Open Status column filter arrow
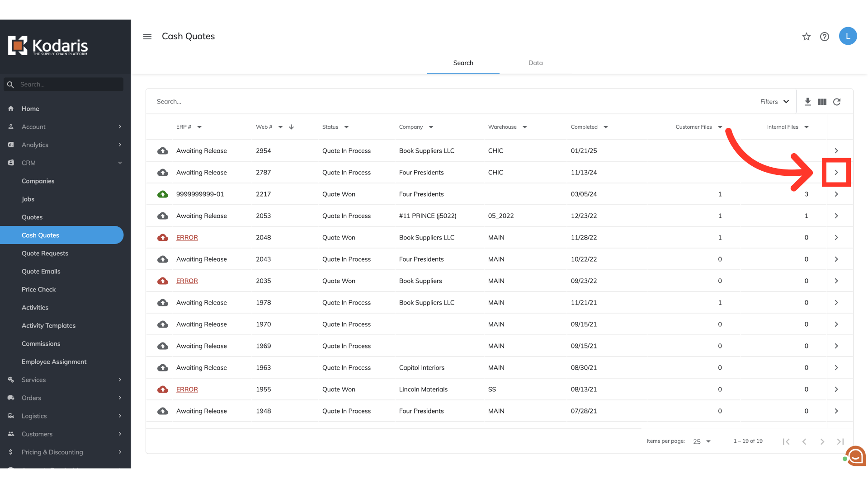 [346, 127]
